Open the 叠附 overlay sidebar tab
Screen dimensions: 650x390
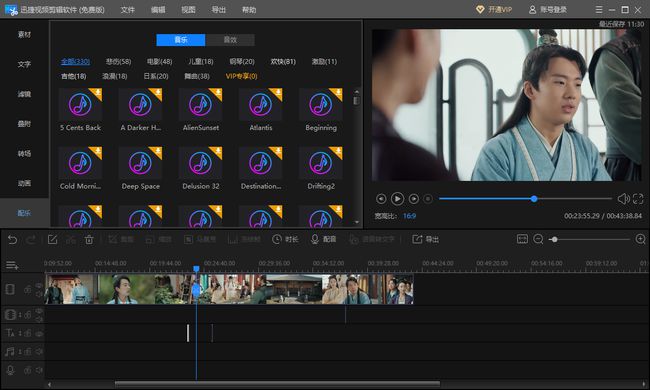tap(24, 124)
